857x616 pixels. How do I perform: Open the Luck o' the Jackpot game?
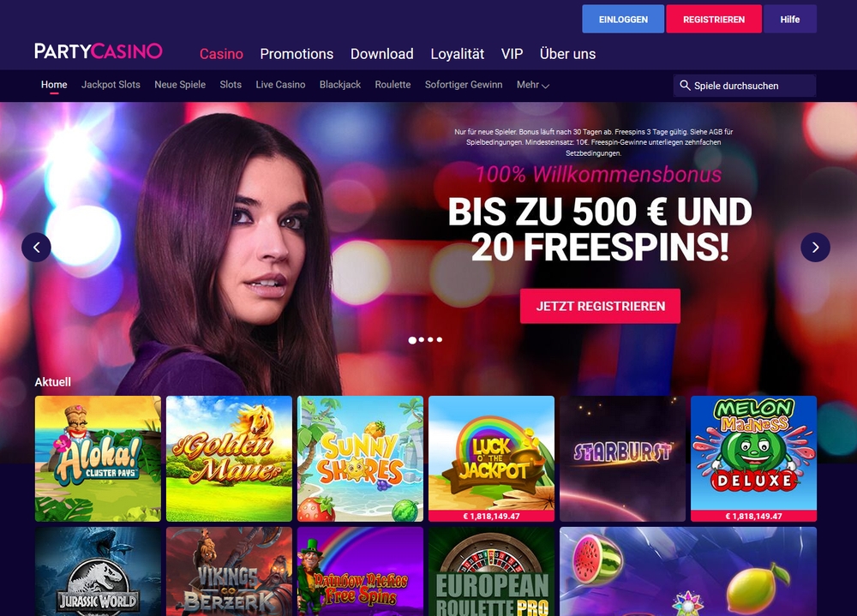coord(491,458)
